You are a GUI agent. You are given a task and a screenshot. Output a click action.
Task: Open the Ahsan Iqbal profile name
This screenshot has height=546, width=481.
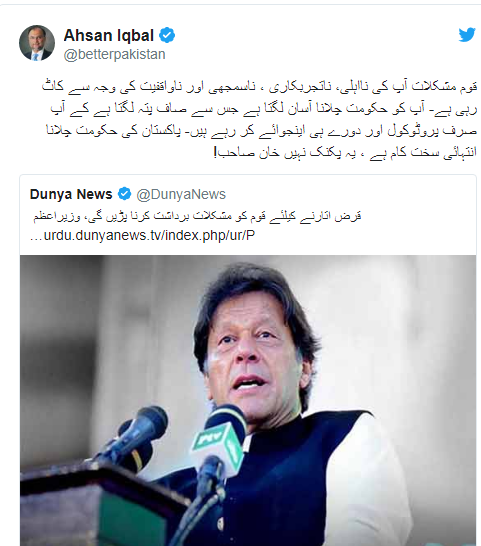(109, 35)
